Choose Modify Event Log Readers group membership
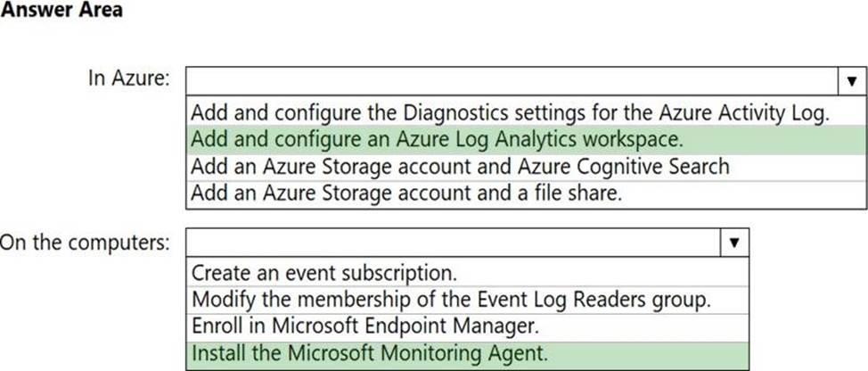 coord(468,300)
